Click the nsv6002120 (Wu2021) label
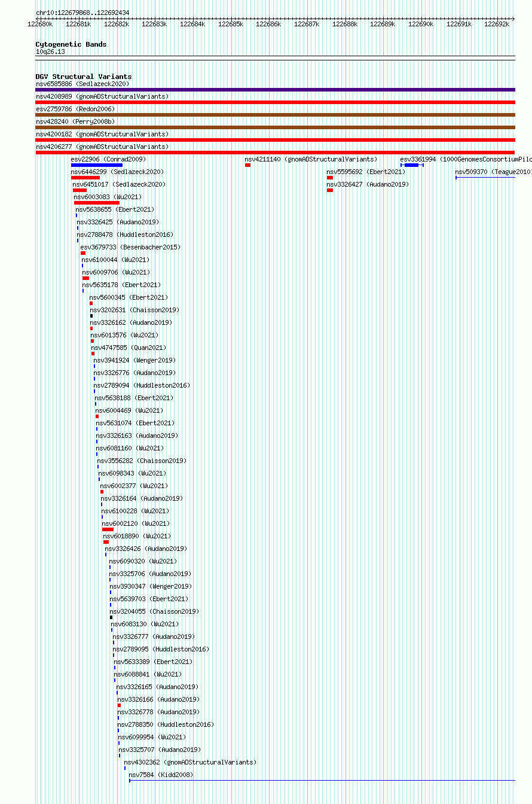This screenshot has width=532, height=804. coord(136,523)
